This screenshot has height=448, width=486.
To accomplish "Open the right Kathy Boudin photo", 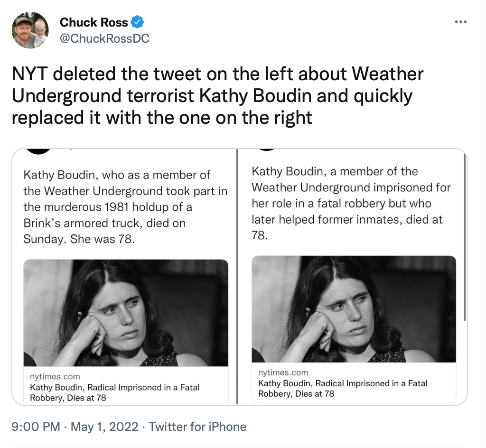I will (x=354, y=309).
